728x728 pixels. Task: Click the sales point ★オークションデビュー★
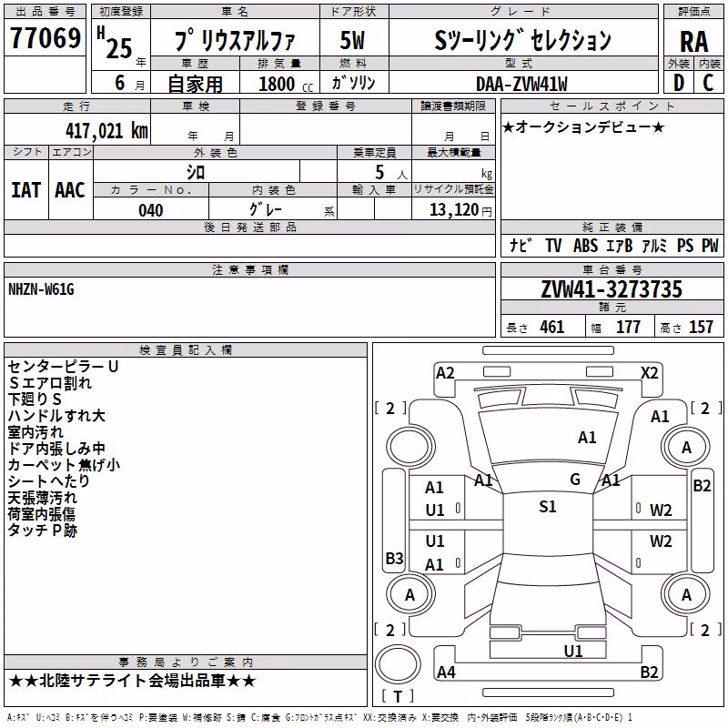(583, 126)
